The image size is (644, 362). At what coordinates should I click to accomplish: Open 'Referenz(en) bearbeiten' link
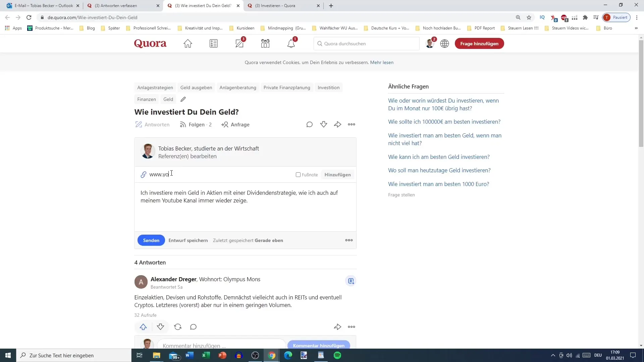tap(187, 156)
